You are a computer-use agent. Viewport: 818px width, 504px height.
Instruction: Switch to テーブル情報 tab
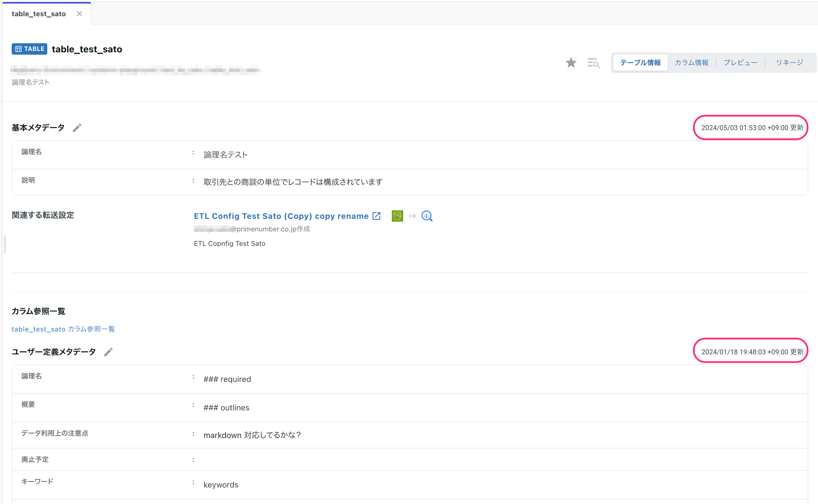coord(640,63)
